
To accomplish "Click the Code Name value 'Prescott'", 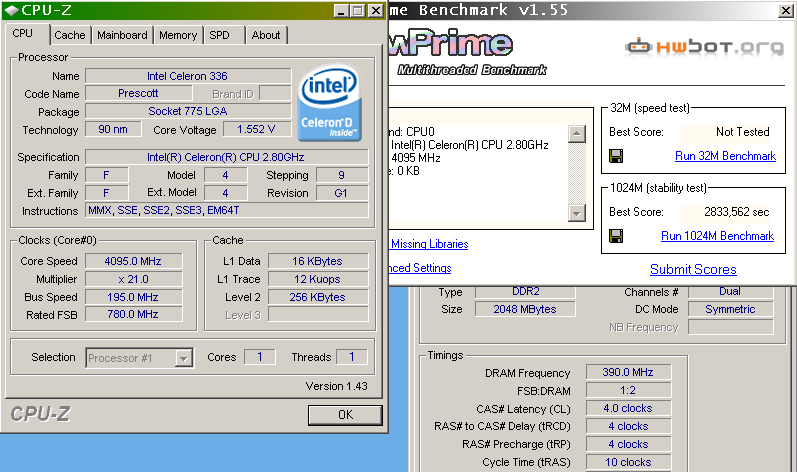I will pyautogui.click(x=138, y=93).
